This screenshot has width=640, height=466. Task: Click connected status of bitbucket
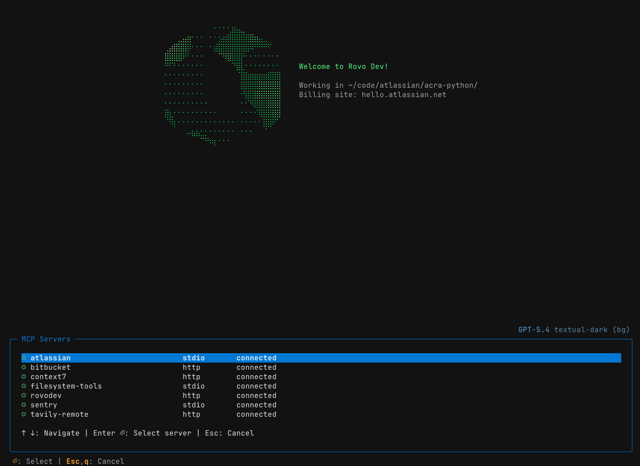click(256, 367)
